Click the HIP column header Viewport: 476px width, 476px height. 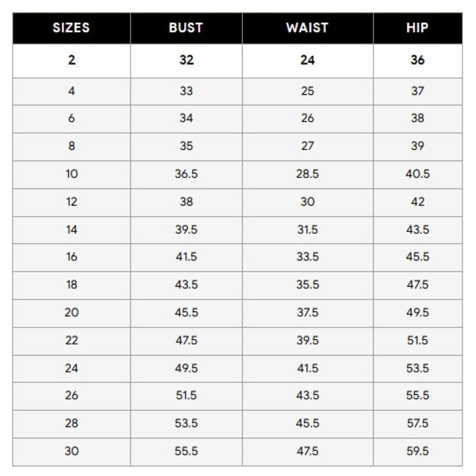(x=418, y=28)
